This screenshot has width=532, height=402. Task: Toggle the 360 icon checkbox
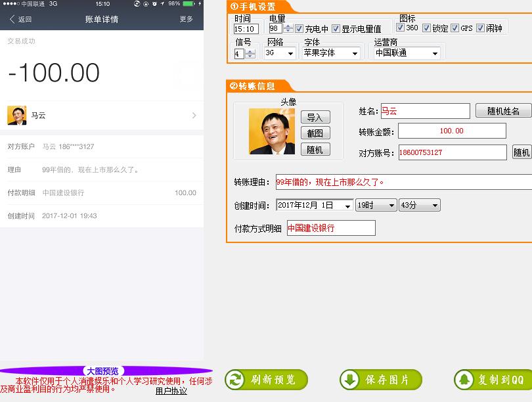pos(400,28)
